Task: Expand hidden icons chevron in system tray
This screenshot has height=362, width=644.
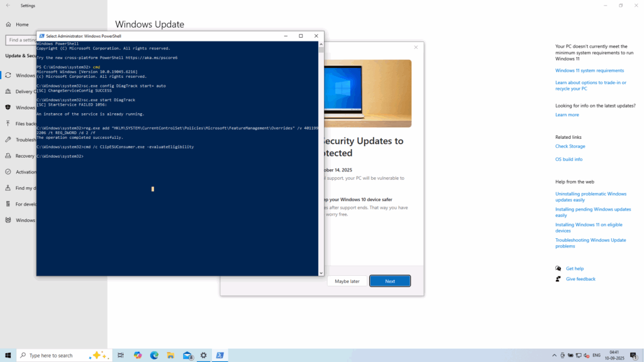Action: tap(555, 355)
